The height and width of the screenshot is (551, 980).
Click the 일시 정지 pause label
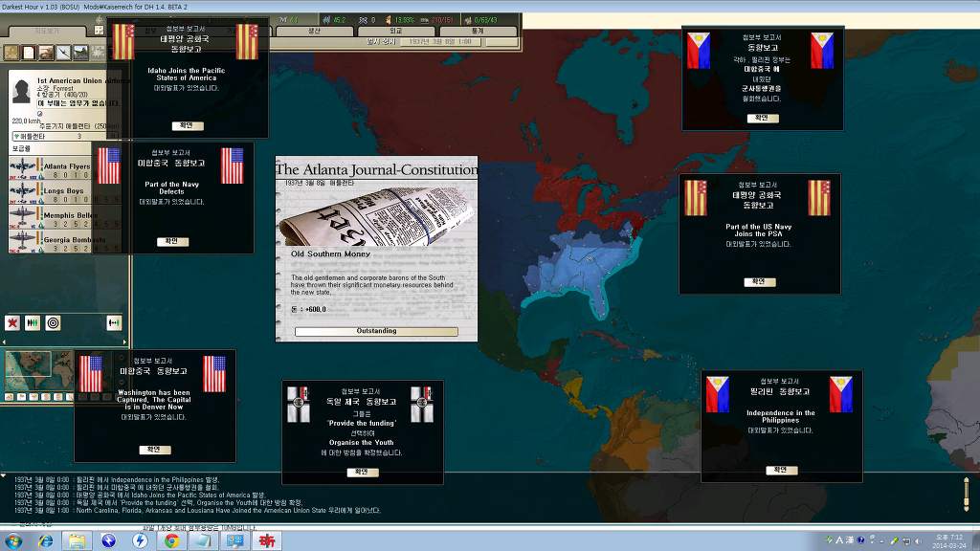coord(381,41)
